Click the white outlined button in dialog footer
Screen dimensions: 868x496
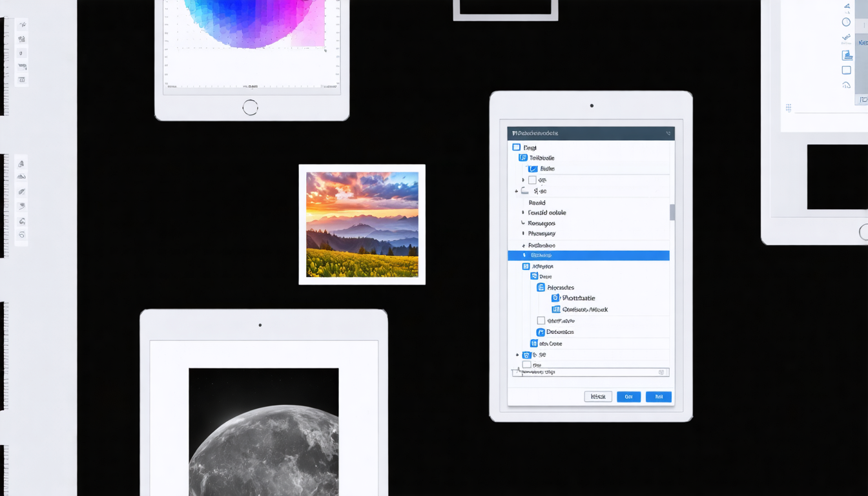point(598,397)
